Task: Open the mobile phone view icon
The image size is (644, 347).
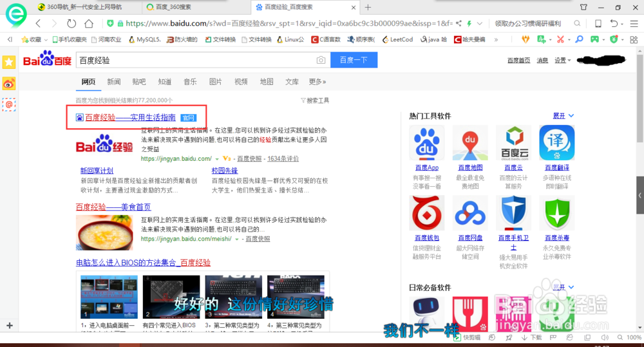Action: pos(598,23)
